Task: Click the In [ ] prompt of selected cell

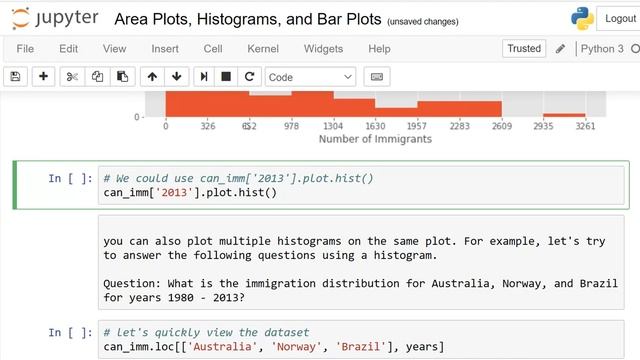Action: click(70, 178)
